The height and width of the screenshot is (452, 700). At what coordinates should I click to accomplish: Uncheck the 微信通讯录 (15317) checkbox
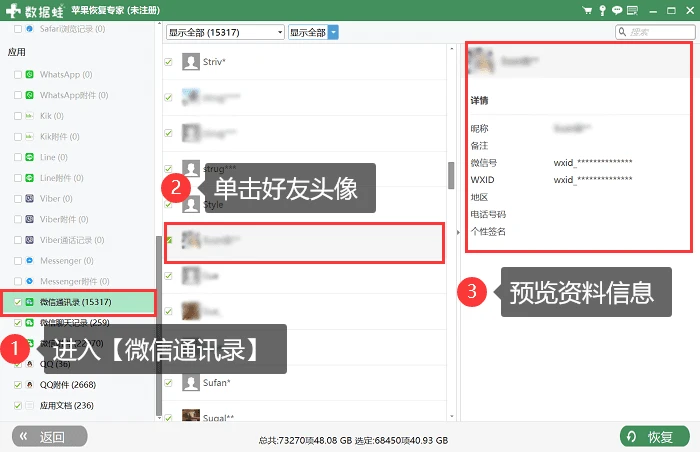[x=18, y=302]
